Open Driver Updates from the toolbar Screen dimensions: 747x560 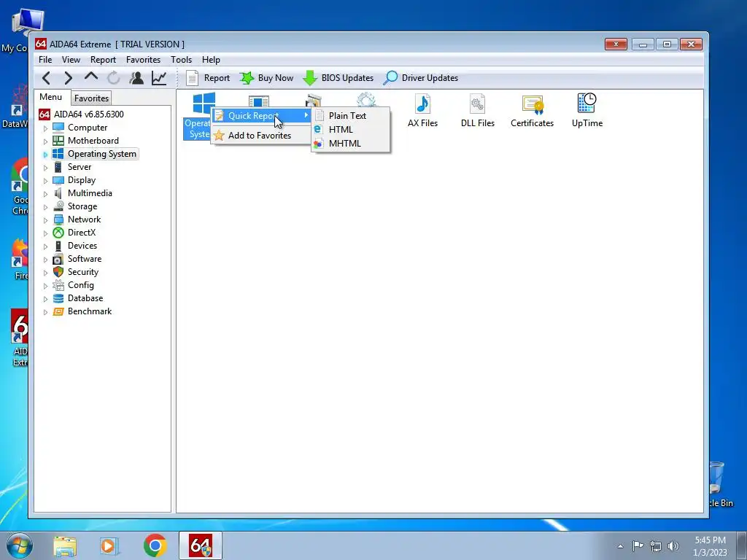tap(421, 78)
